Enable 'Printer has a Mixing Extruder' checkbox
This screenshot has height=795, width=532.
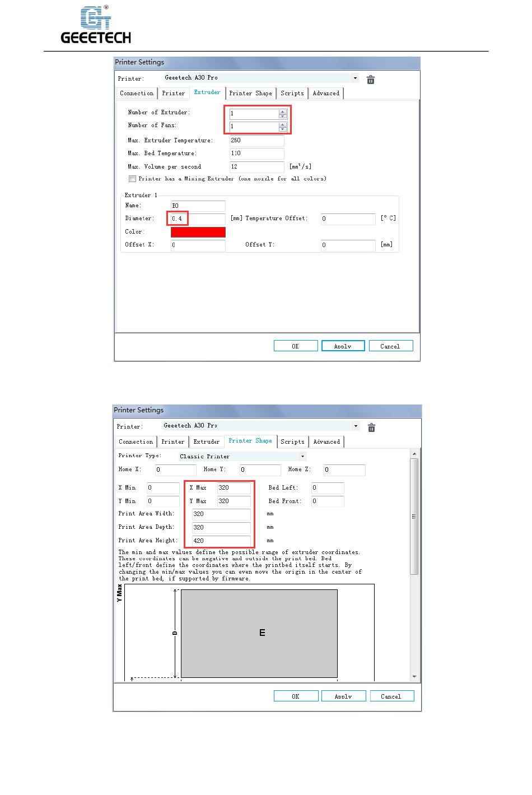click(x=132, y=179)
